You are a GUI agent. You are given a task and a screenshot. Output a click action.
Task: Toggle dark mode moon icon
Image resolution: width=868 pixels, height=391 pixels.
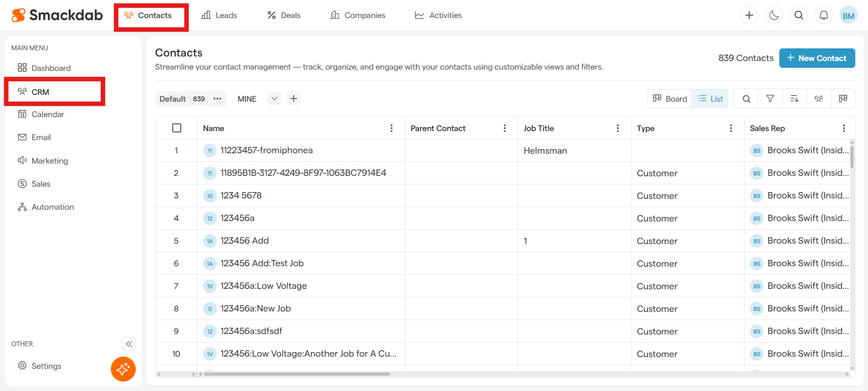(x=774, y=15)
